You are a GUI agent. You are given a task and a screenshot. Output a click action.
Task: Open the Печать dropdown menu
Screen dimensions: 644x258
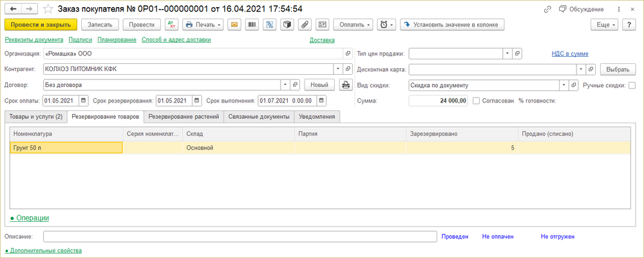[x=203, y=25]
